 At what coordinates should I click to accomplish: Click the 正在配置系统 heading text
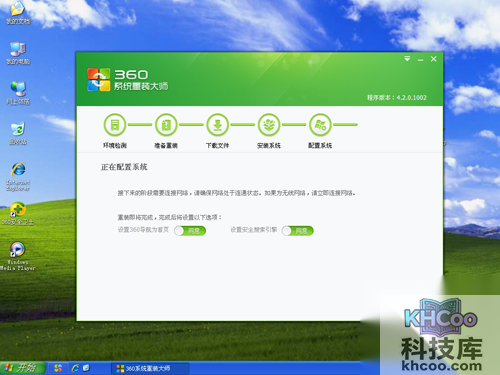coord(124,167)
